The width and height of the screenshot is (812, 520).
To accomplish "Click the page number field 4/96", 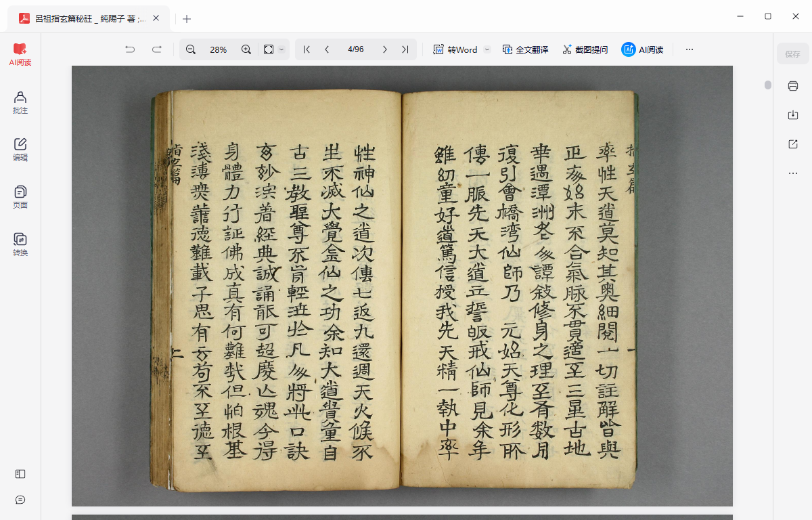I will coord(356,49).
